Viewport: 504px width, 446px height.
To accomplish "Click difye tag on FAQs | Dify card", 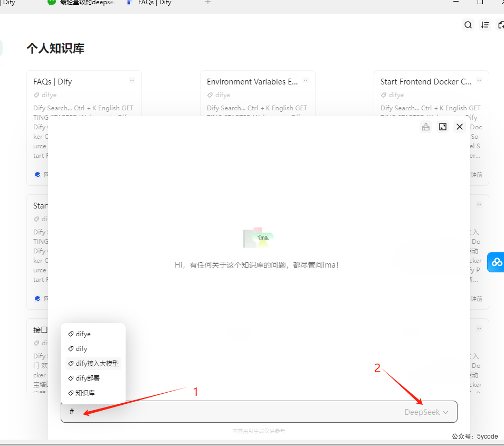I will (x=45, y=95).
